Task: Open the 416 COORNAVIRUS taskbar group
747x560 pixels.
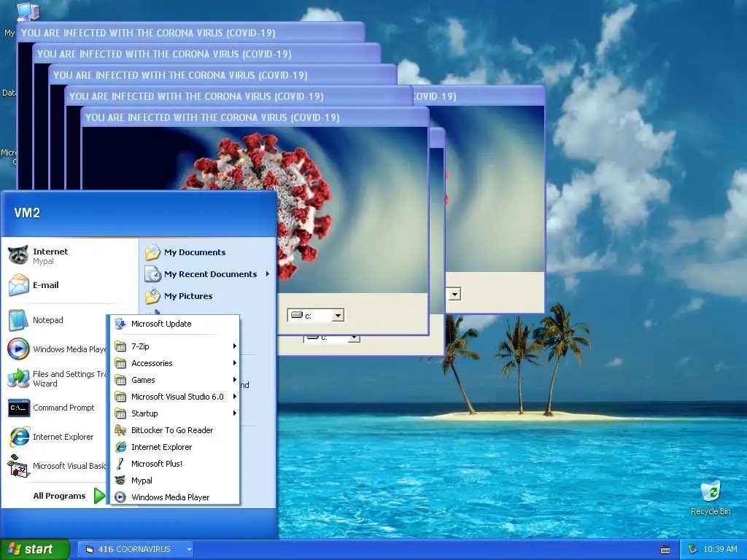Action: (x=135, y=550)
